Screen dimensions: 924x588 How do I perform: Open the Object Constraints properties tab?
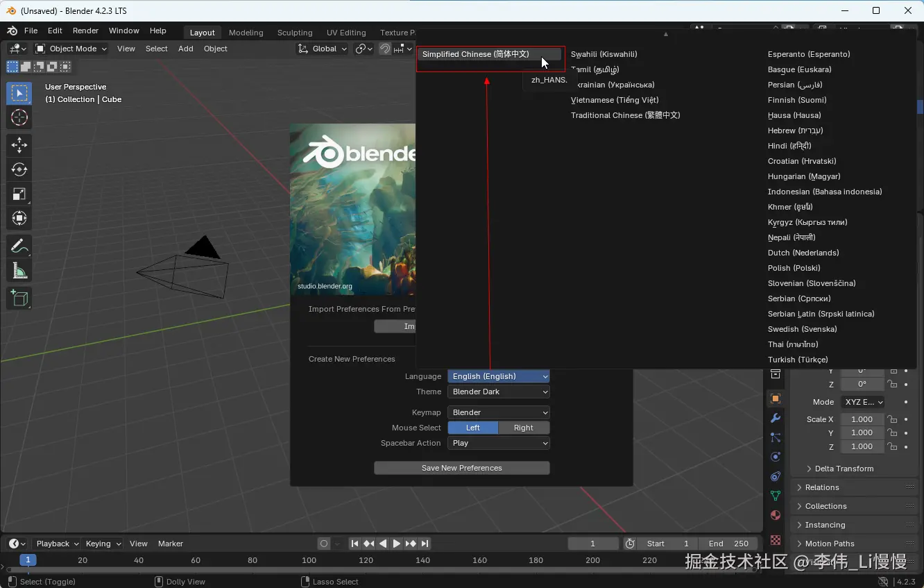tap(776, 476)
